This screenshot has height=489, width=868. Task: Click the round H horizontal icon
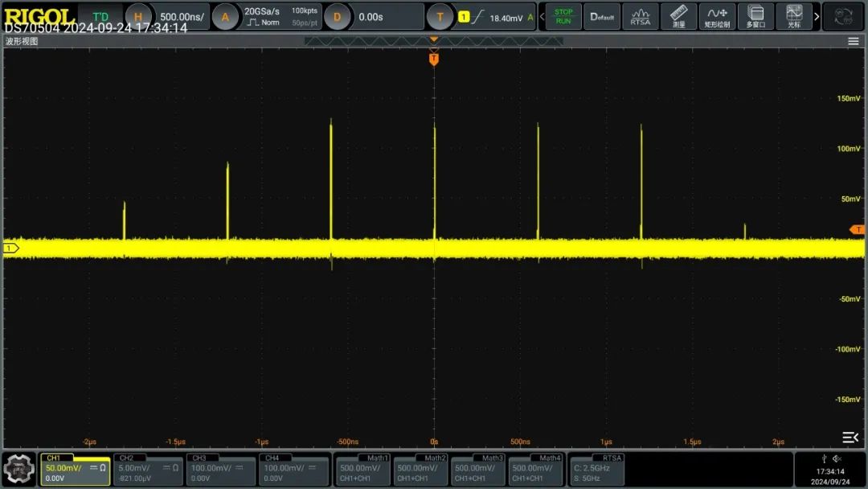pyautogui.click(x=139, y=17)
